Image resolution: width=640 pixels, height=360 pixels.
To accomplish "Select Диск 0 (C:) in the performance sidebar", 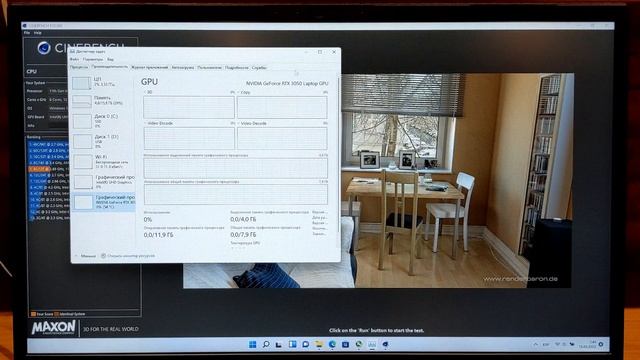I will [103, 121].
